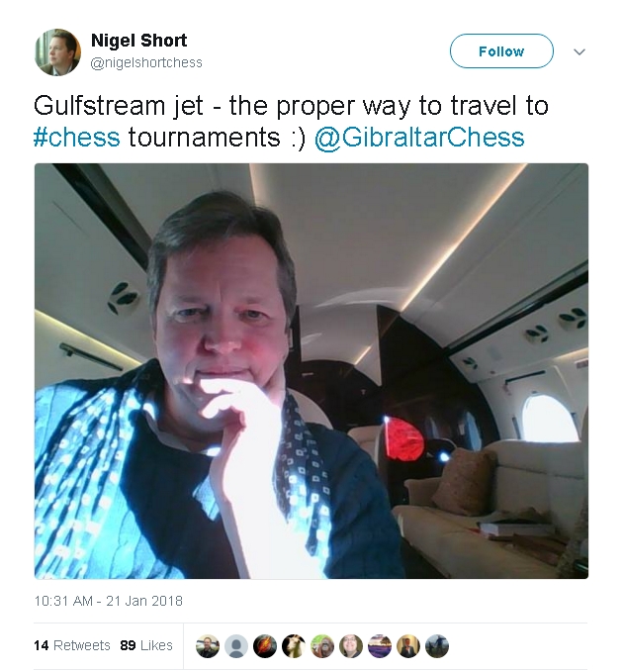The width and height of the screenshot is (625, 672).
Task: Click the white horse liker avatar
Action: coord(294,646)
